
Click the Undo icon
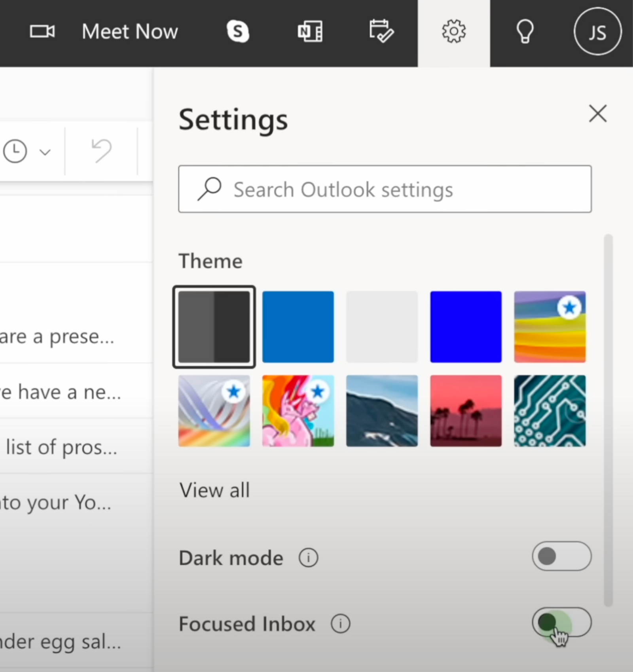coord(101,150)
